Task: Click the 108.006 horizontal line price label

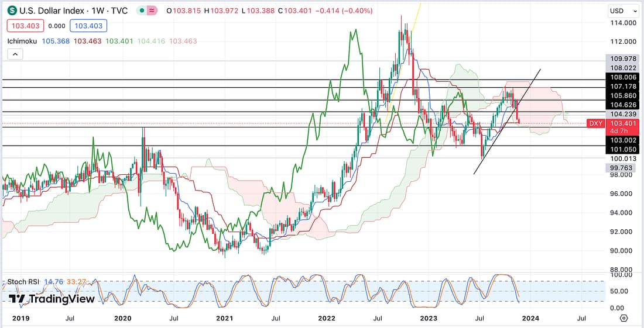Action: point(623,77)
